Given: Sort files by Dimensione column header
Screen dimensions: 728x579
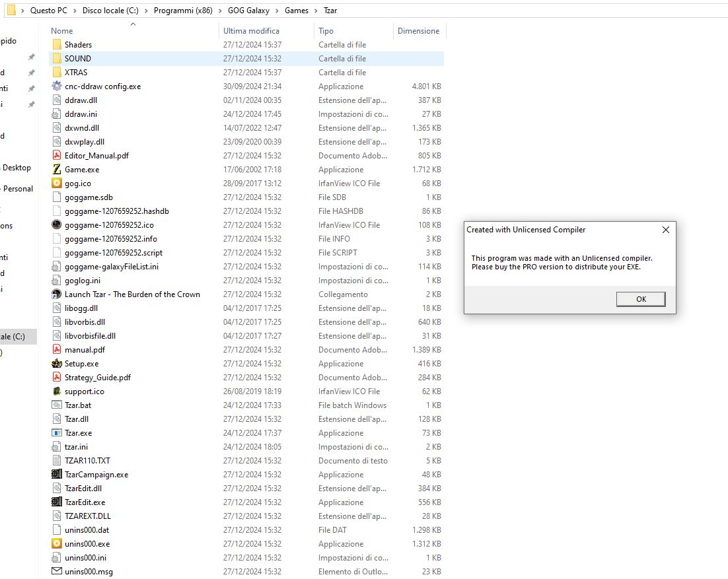Looking at the screenshot, I should point(418,31).
